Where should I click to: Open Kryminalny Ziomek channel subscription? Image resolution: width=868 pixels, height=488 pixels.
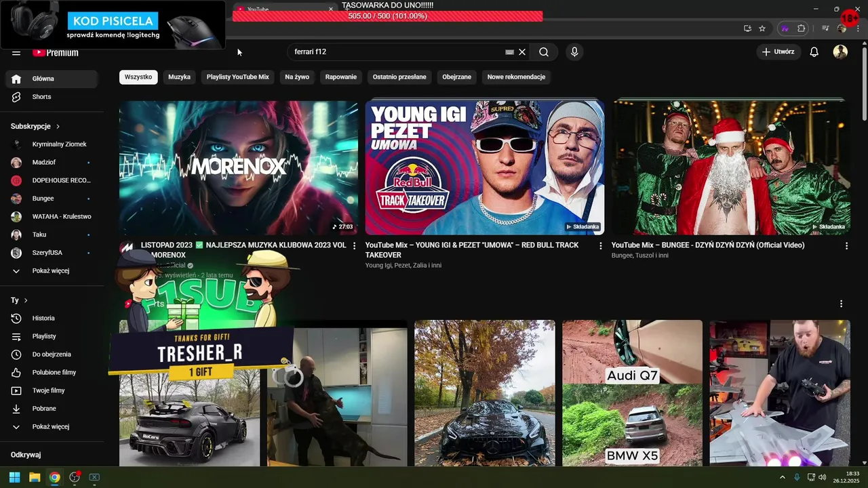coord(52,144)
